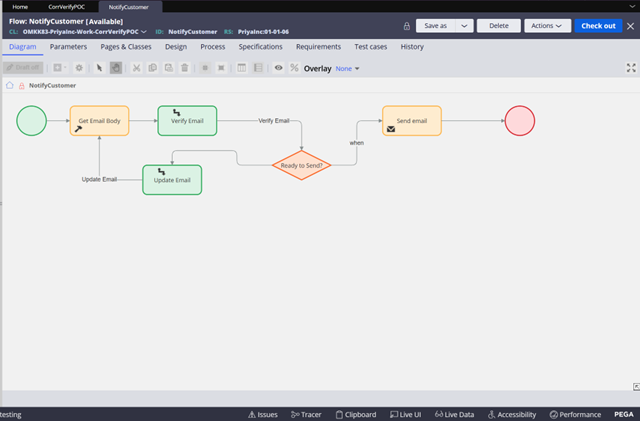
Task: Click the Check out button
Action: click(x=598, y=26)
